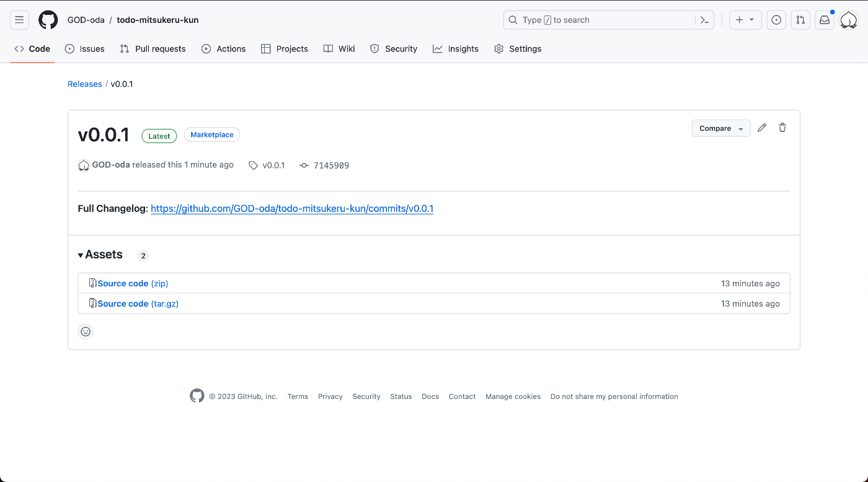
Task: Switch to the Pull requests tab
Action: pyautogui.click(x=153, y=49)
